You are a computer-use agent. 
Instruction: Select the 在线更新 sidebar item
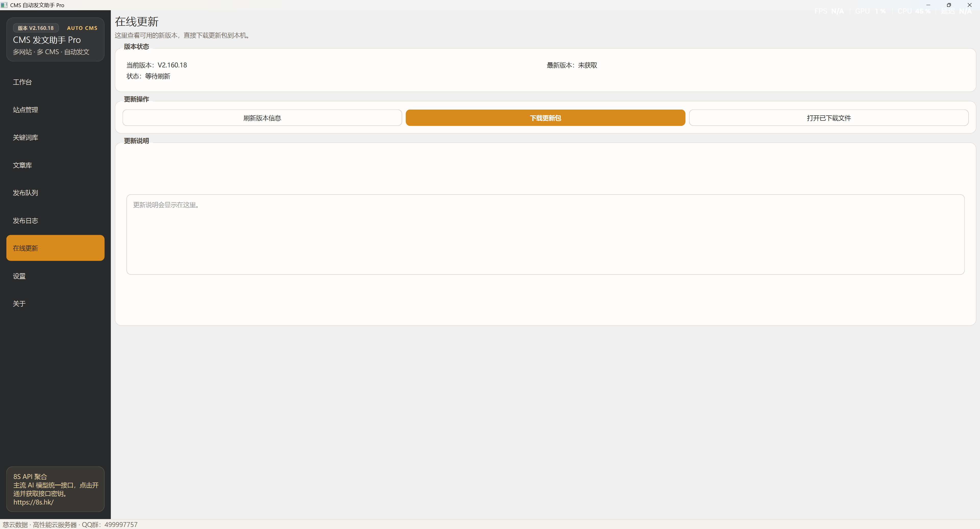pyautogui.click(x=55, y=248)
